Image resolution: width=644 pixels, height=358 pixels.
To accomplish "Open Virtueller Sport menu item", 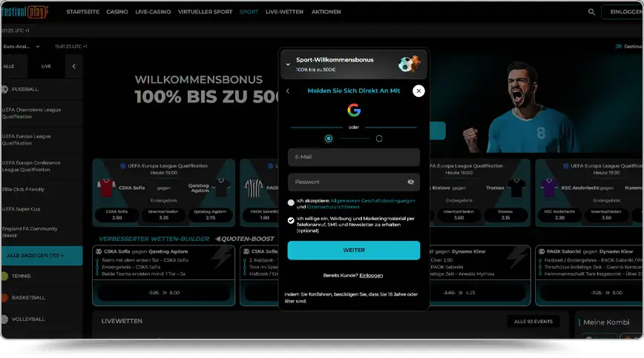I will pyautogui.click(x=205, y=12).
